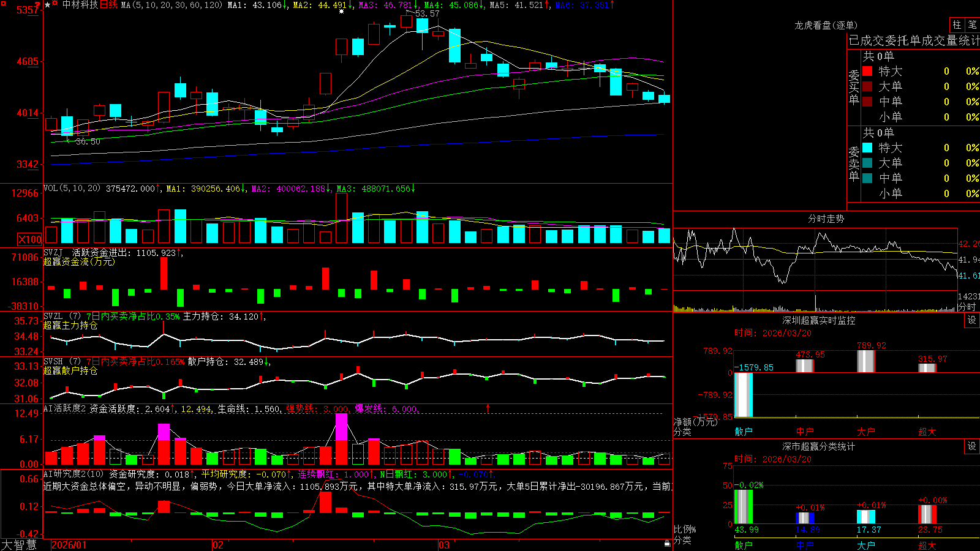Click the gray star favorite icon beside 中材科技
980x551 pixels.
click(48, 5)
